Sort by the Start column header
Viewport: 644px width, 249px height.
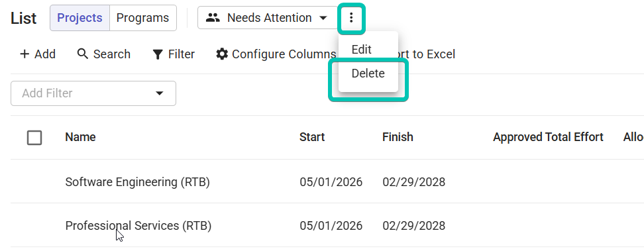(x=312, y=137)
